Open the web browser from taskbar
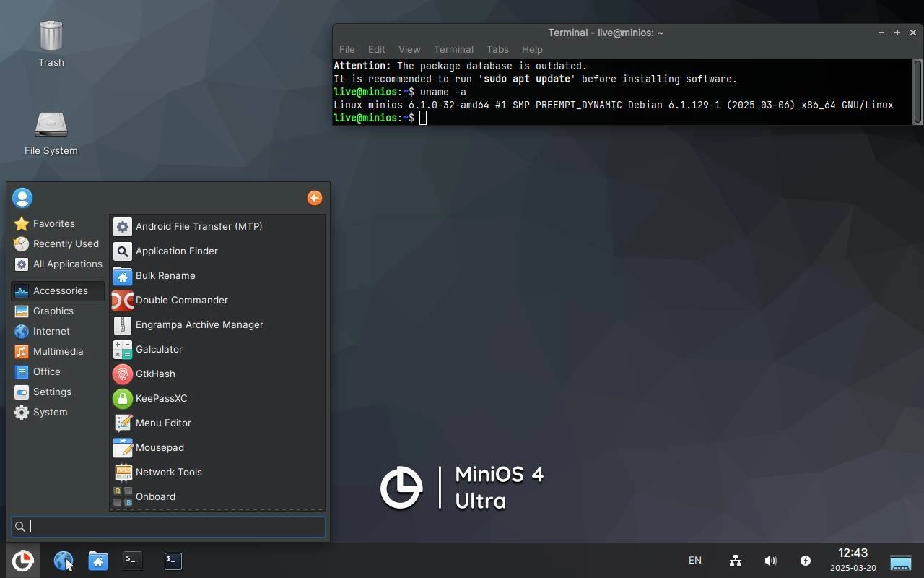This screenshot has height=578, width=924. click(64, 561)
